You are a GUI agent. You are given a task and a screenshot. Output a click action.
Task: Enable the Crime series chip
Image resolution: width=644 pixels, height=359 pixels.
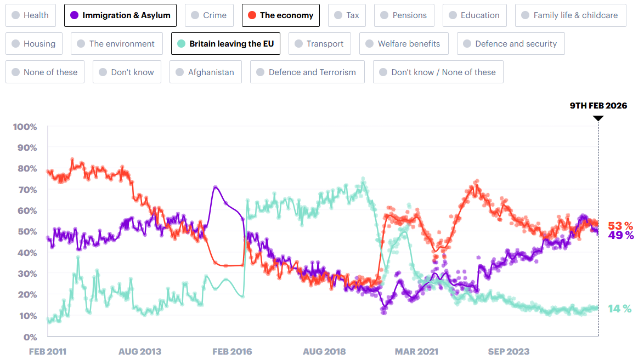209,15
